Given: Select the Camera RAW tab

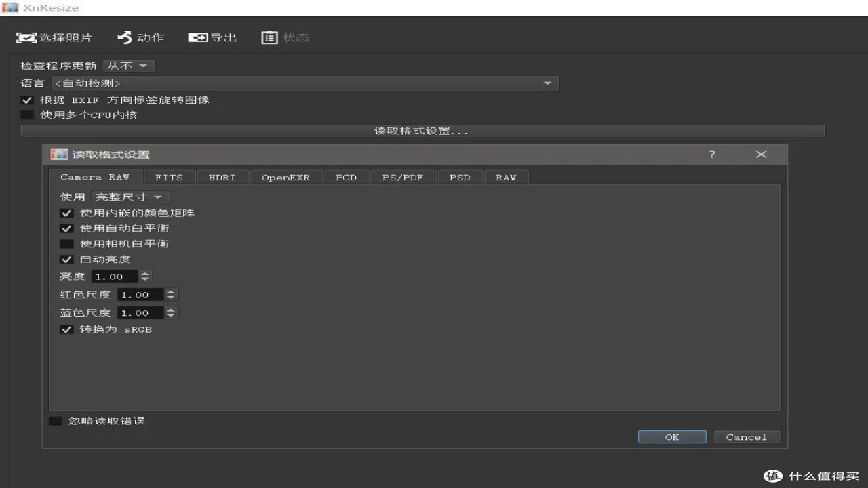Looking at the screenshot, I should coord(95,177).
